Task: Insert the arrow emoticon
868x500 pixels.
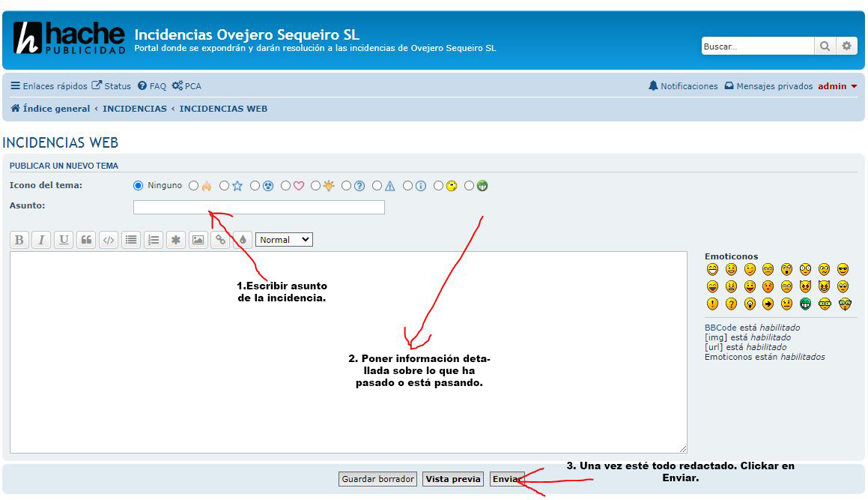Action: (x=768, y=304)
